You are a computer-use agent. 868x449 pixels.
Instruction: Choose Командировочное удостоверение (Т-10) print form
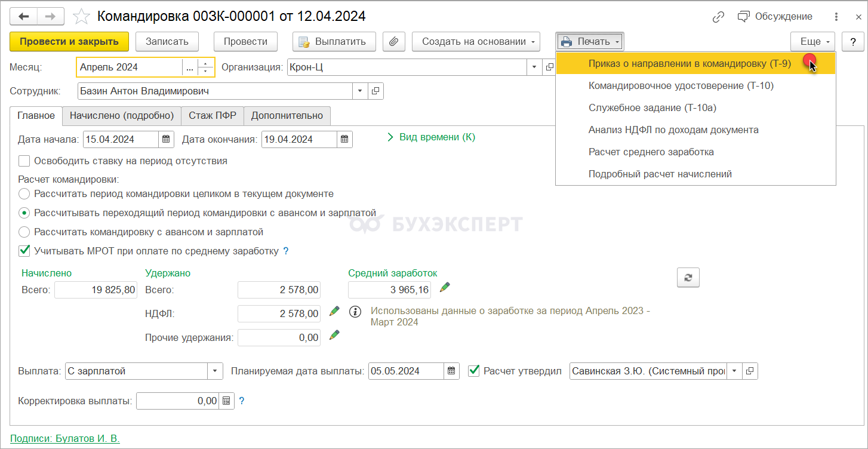click(x=681, y=86)
